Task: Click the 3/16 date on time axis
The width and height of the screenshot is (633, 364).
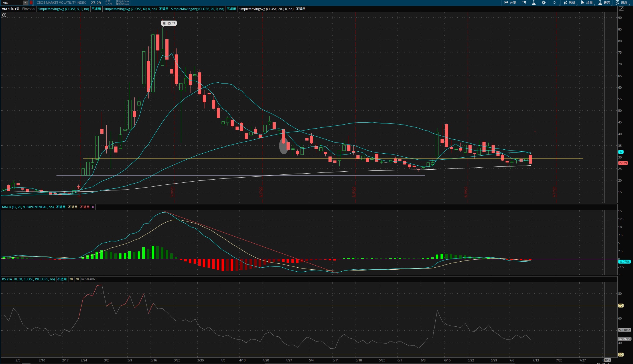Action: pos(153,360)
